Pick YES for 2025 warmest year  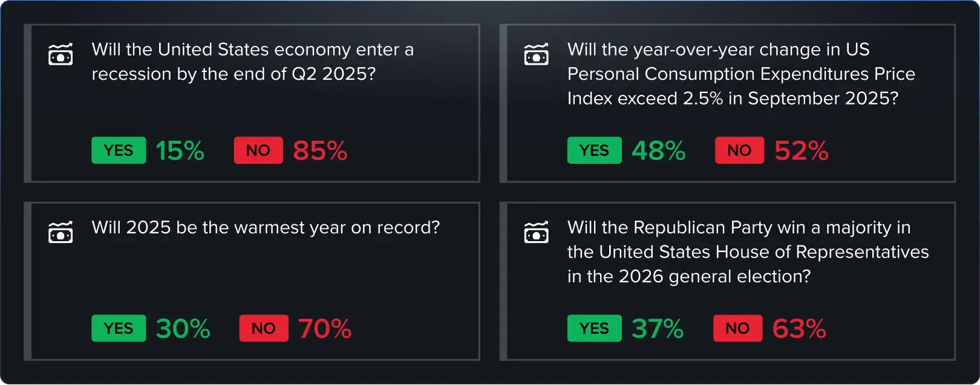(119, 328)
